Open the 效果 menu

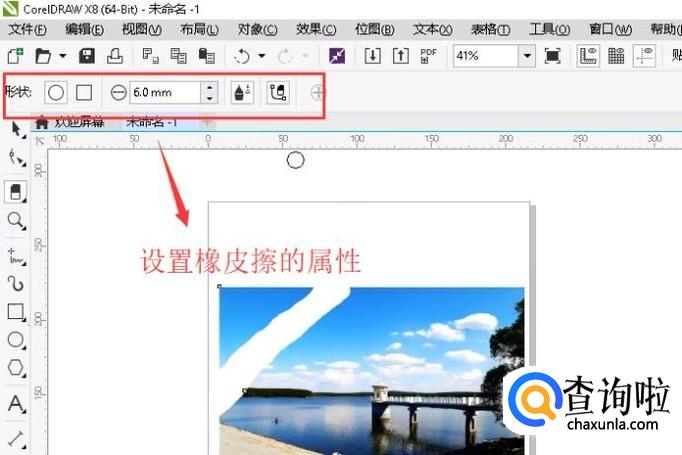316,30
